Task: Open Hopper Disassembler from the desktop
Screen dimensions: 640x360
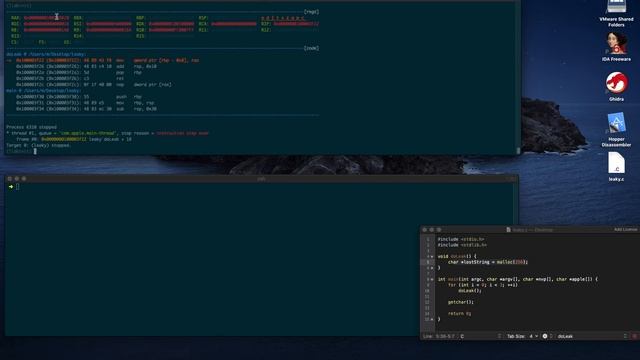Action: coord(616,129)
